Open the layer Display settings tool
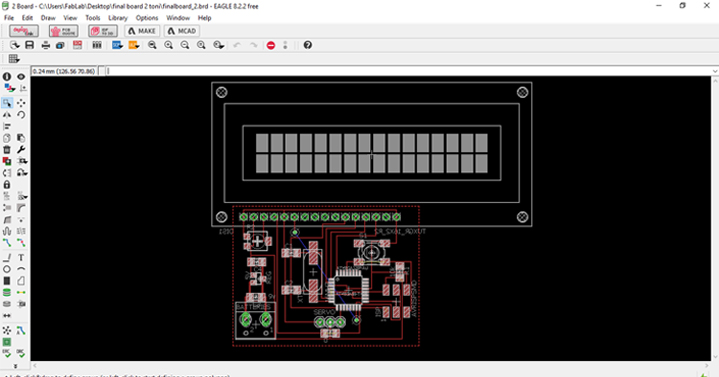 (x=9, y=88)
